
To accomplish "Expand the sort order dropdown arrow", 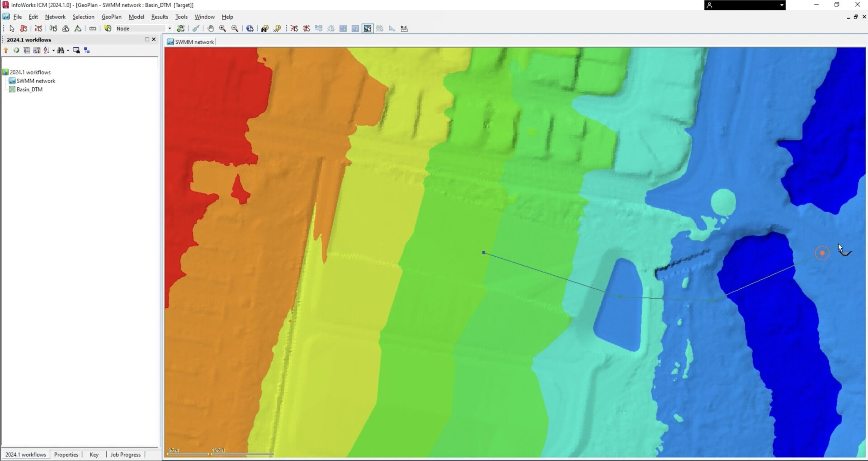I will point(53,51).
